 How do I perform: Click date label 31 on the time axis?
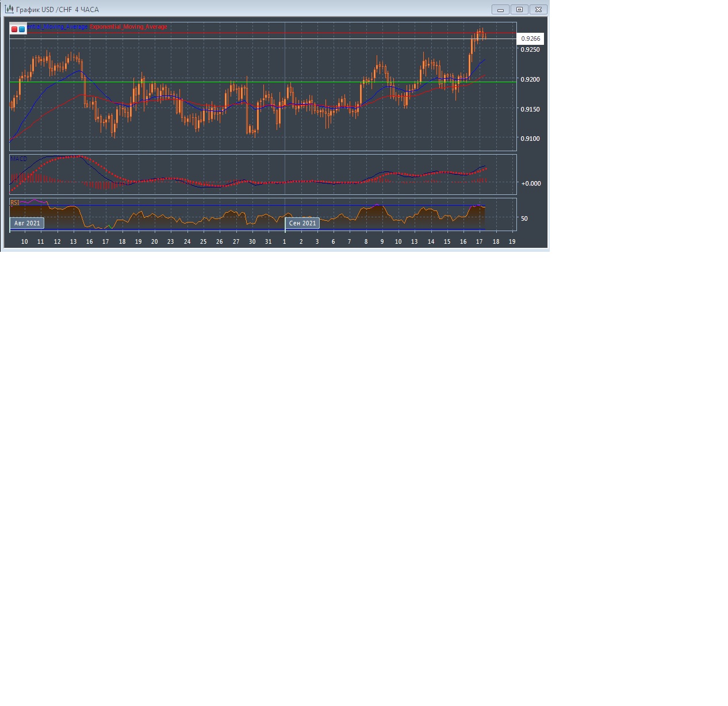[x=268, y=241]
